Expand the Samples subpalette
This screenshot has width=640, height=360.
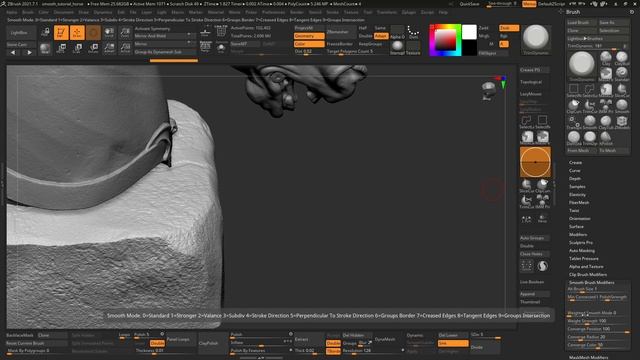pos(577,187)
